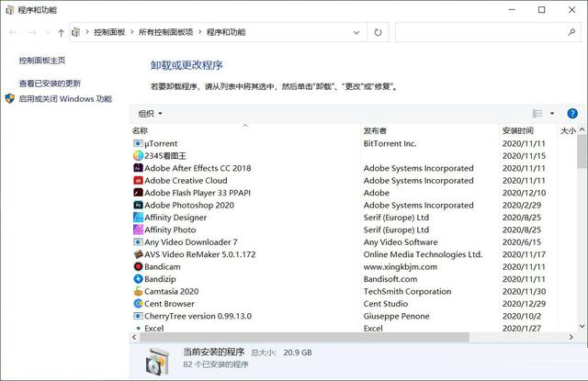Click the refresh button beside address bar
This screenshot has height=381, width=588.
(378, 32)
